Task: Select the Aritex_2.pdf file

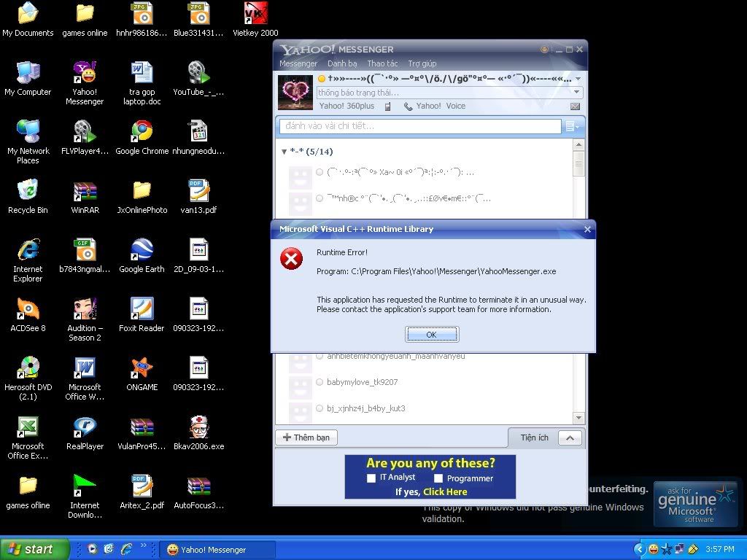Action: click(x=142, y=492)
